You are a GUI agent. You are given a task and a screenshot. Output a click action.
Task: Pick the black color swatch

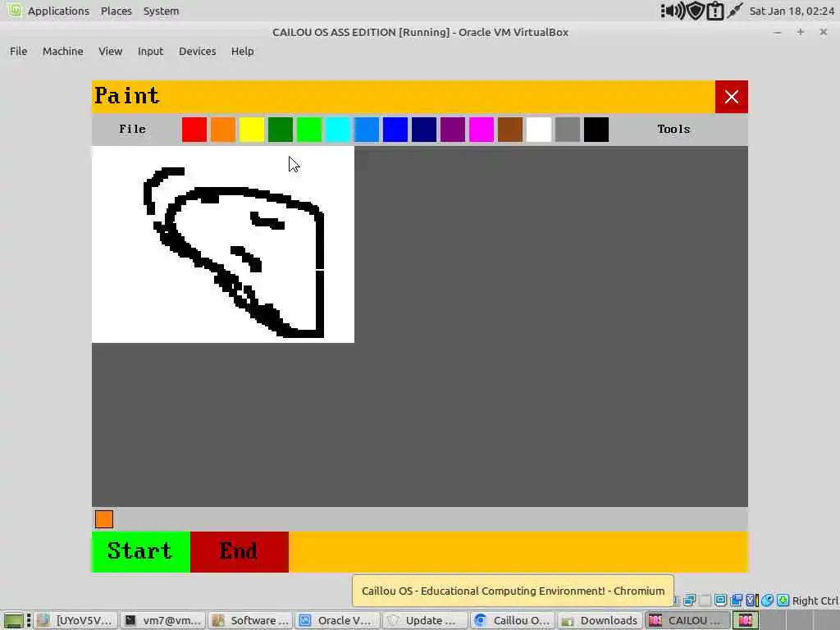pos(596,130)
